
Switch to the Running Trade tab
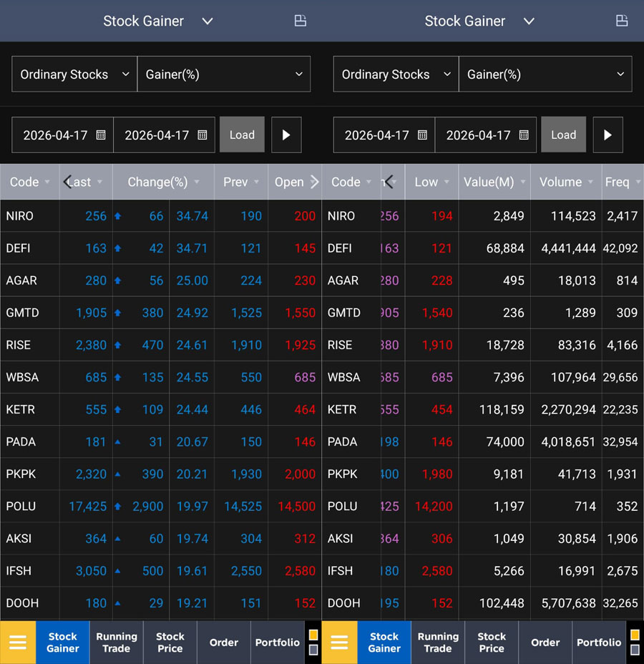116,643
